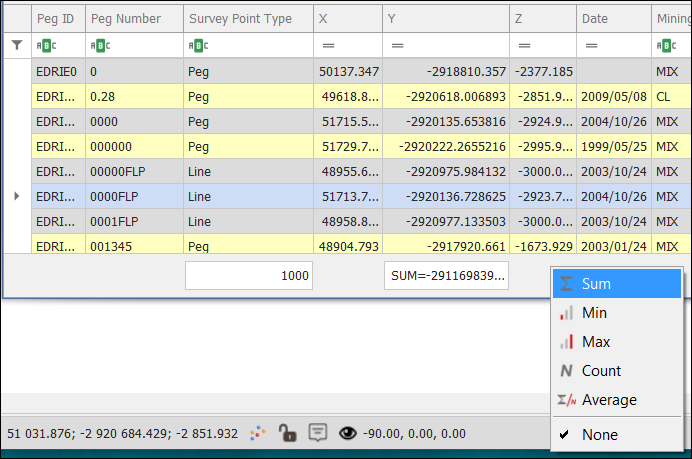Toggle the eye visibility icon in status bar
The image size is (692, 459).
(348, 433)
